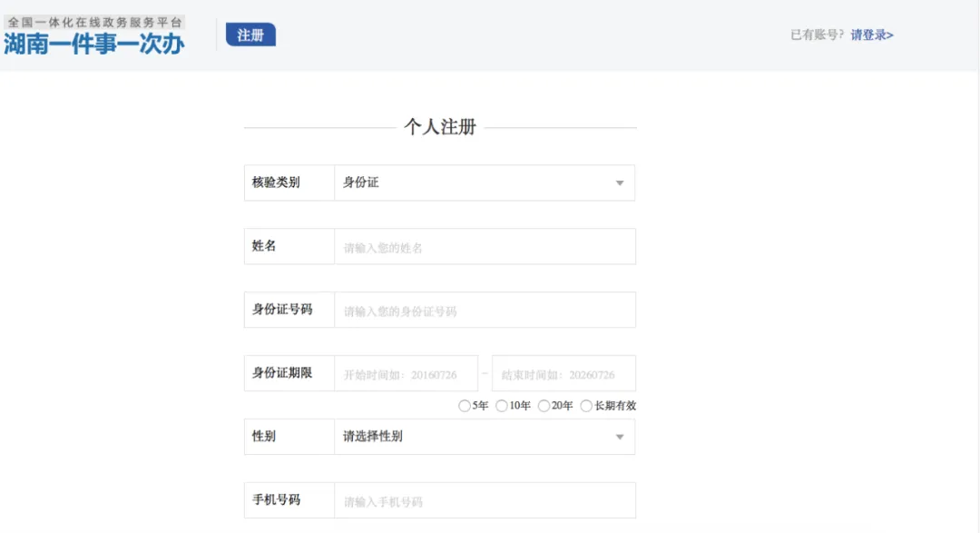
Task: Click the 湖南一件事一次办 site logo
Action: (x=93, y=44)
